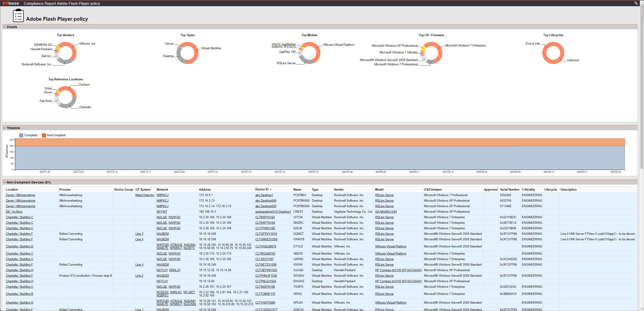Open the Metal Detector OT system link
Screen dimensions: 644x311
click(145, 195)
